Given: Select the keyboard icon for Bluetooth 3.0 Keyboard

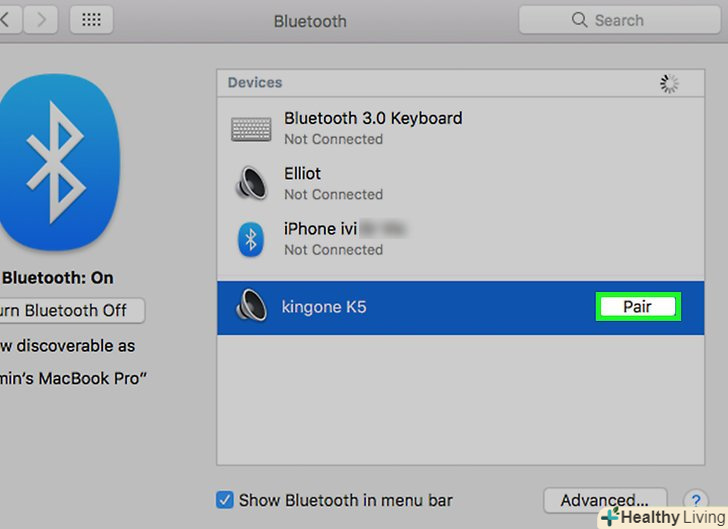Looking at the screenshot, I should [251, 129].
